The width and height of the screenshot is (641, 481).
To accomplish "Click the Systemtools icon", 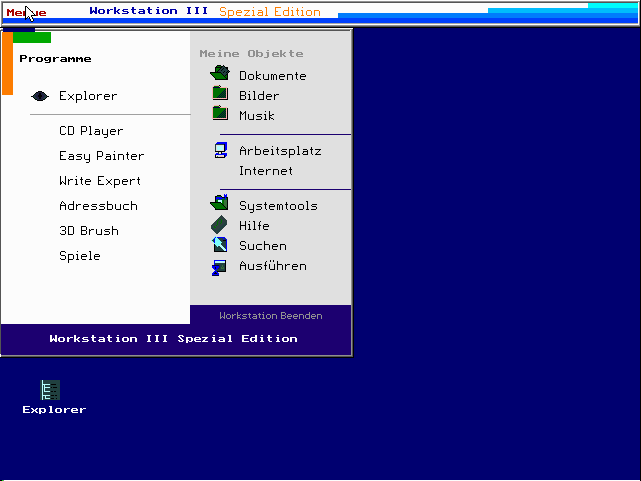I will [x=220, y=204].
